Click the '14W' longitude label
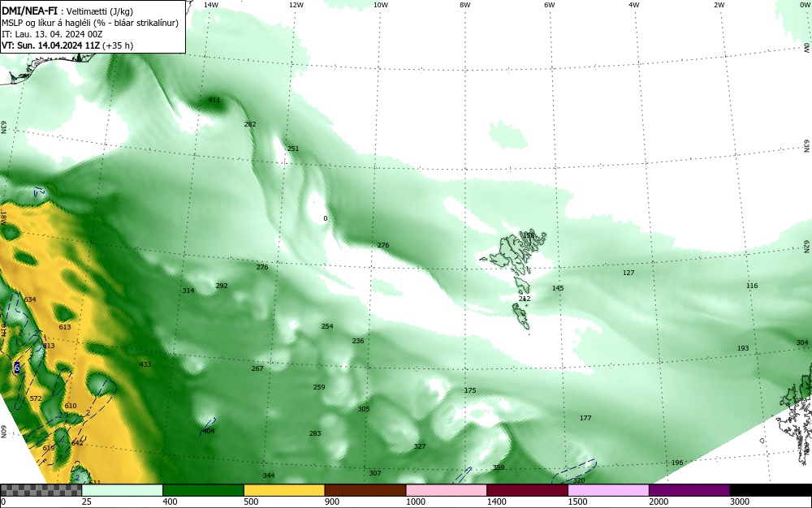This screenshot has height=508, width=812. tap(211, 5)
